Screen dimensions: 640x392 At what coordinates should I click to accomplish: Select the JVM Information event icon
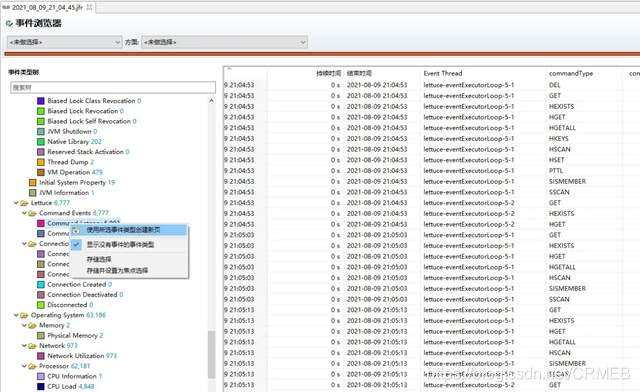pyautogui.click(x=33, y=192)
